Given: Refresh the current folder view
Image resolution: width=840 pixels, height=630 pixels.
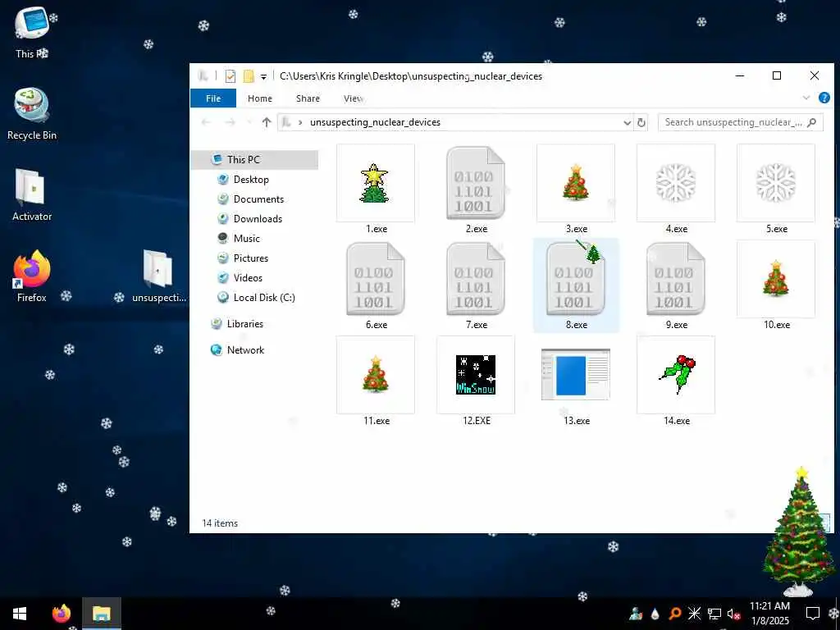Looking at the screenshot, I should tap(641, 123).
